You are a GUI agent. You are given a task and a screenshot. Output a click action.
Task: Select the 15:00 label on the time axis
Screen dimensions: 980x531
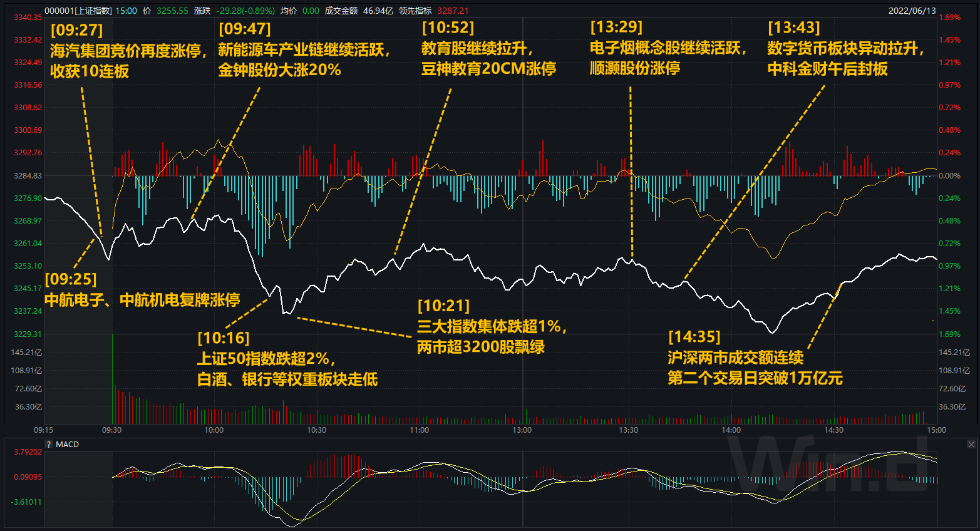936,430
